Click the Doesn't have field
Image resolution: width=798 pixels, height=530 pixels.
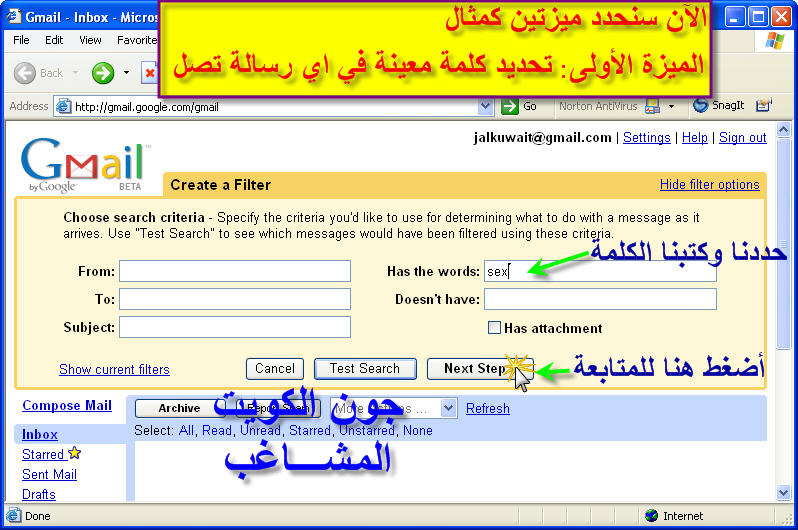[x=600, y=299]
